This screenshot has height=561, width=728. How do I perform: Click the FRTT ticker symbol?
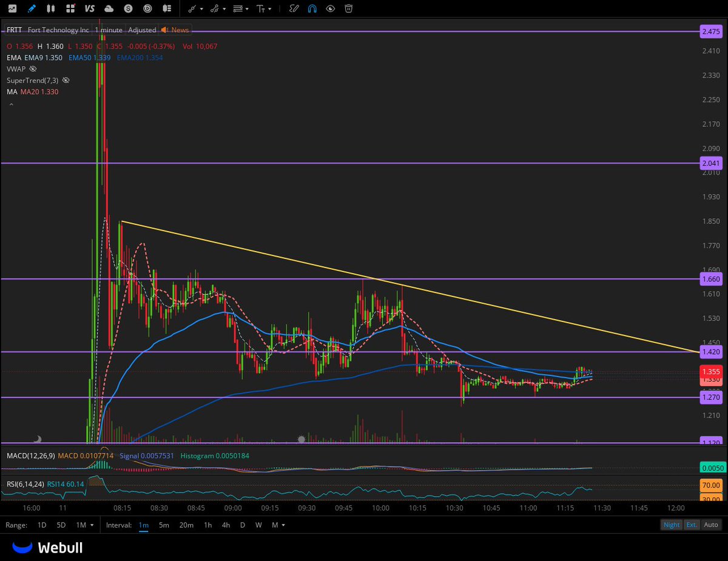pos(15,30)
